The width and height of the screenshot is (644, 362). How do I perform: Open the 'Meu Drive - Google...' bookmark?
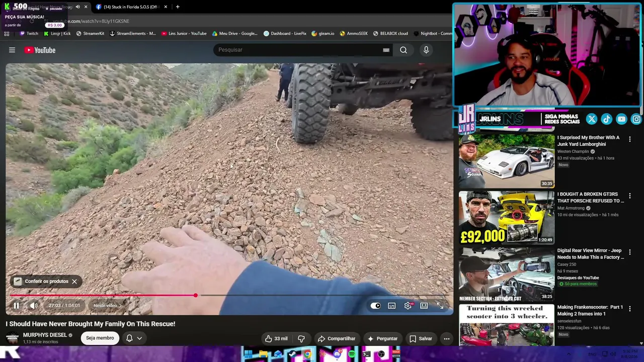[x=235, y=34]
